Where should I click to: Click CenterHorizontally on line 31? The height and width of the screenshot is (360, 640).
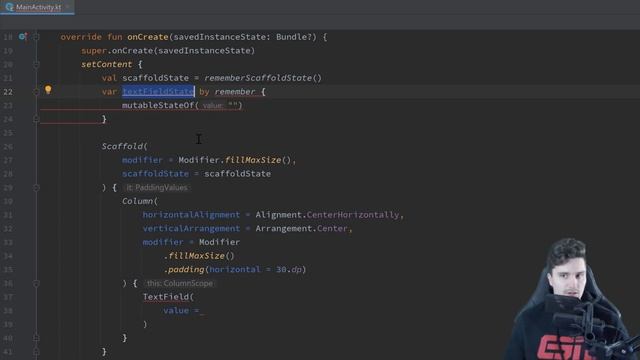pyautogui.click(x=353, y=215)
